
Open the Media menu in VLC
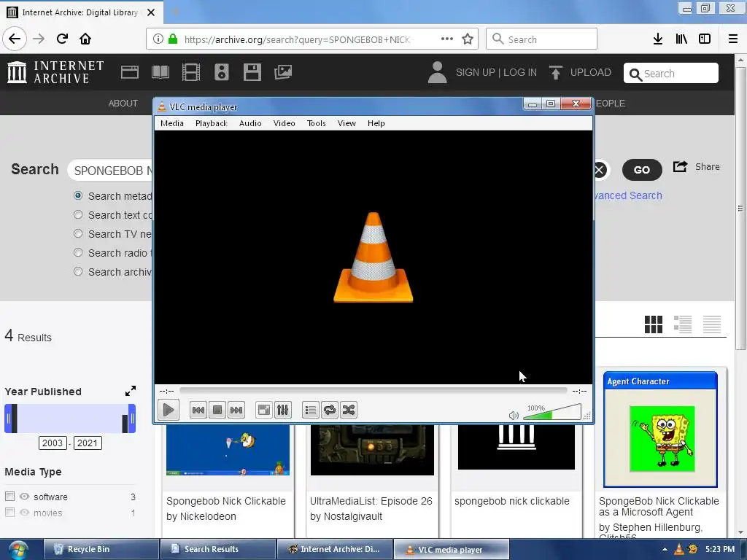(x=172, y=123)
